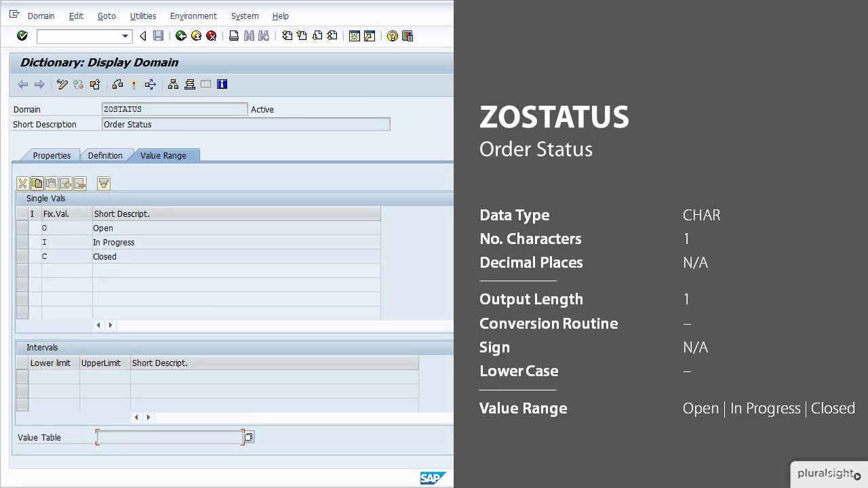
Task: Click the Check syntax icon
Action: tap(118, 84)
